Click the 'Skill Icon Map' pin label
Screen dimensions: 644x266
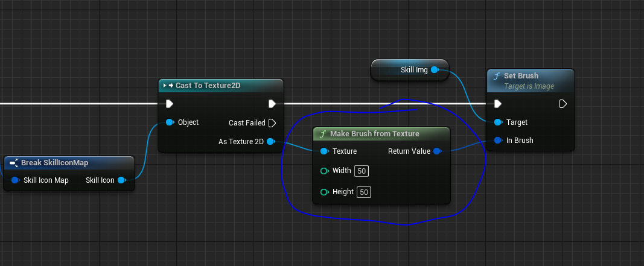click(46, 180)
